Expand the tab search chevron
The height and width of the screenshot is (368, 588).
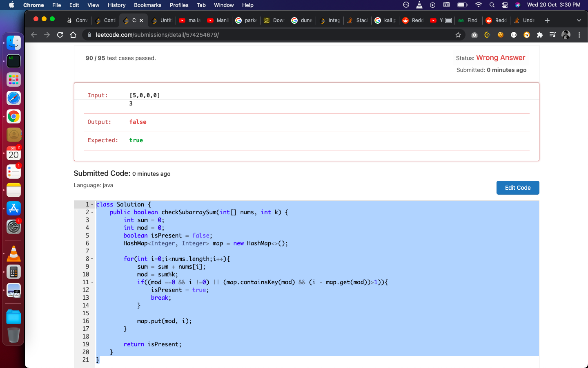[579, 20]
